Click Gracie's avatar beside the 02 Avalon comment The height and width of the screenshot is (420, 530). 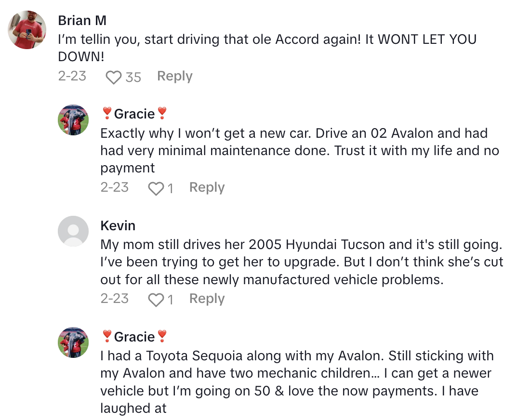pos(73,120)
